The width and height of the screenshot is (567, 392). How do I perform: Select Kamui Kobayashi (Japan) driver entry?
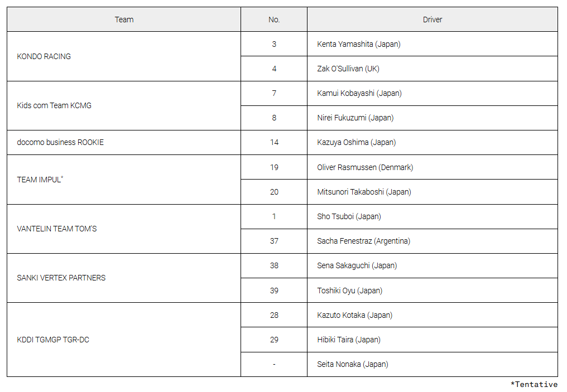pos(433,93)
